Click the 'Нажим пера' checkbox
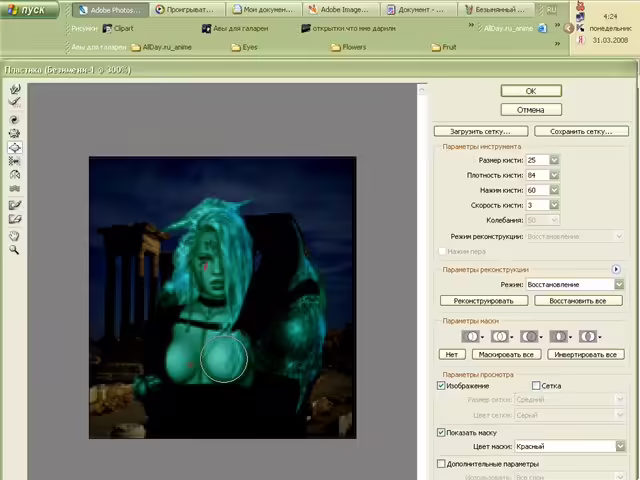640x480 pixels. 442,251
